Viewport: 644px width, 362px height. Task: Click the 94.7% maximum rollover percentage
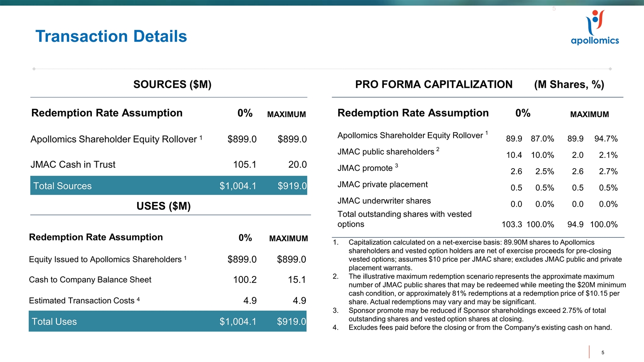coord(606,139)
